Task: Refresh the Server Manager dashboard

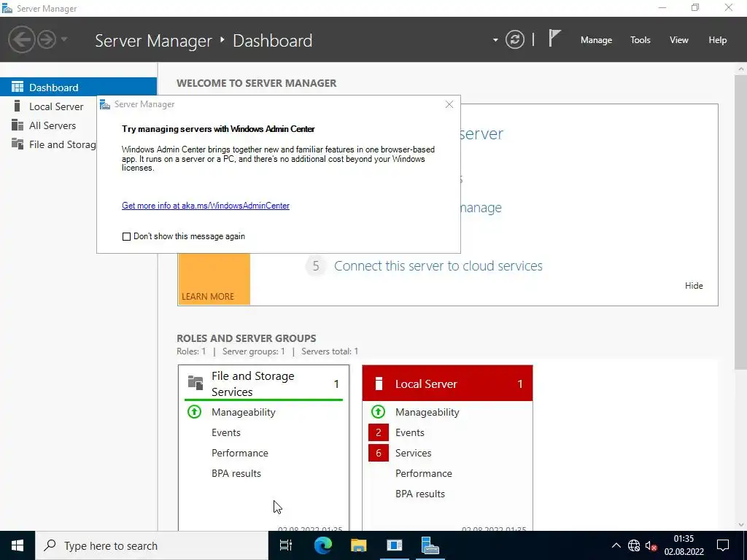Action: click(x=515, y=39)
